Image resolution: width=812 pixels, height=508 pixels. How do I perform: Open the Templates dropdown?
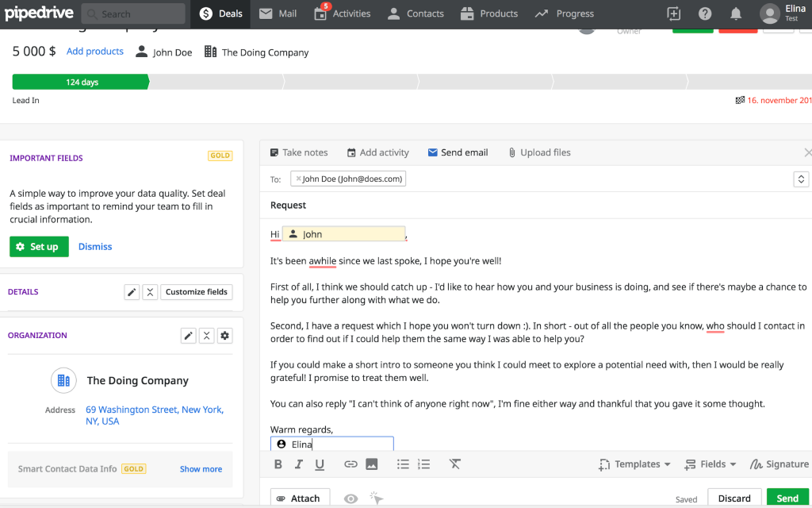click(x=635, y=464)
